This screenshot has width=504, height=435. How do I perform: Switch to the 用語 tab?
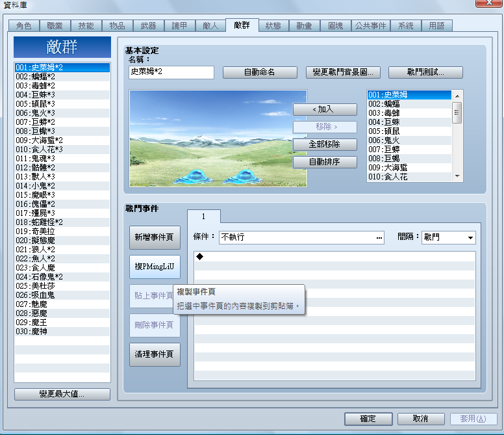coord(436,26)
